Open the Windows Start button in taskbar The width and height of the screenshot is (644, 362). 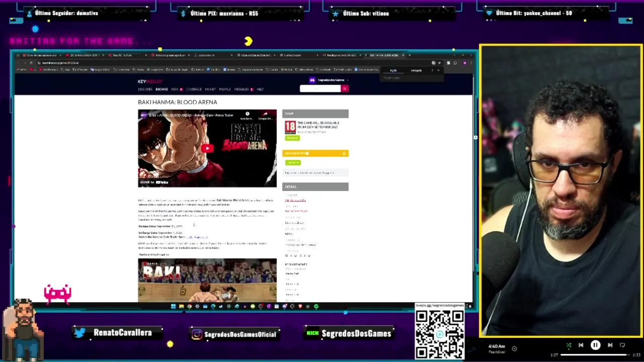tap(173, 306)
